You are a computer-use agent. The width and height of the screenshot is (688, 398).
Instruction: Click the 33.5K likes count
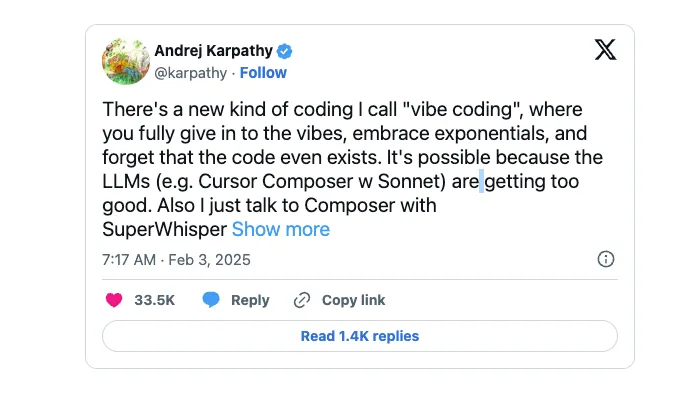154,300
